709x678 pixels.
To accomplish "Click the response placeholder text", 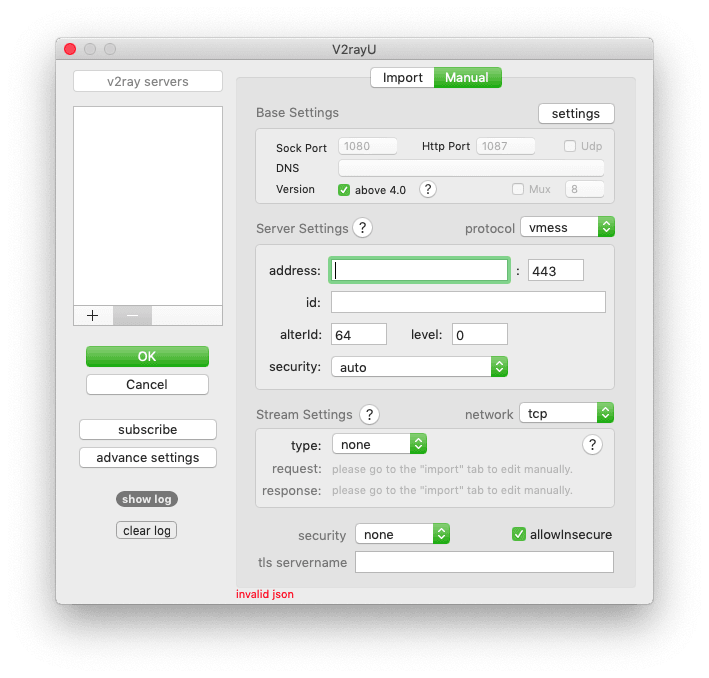I will pyautogui.click(x=452, y=490).
